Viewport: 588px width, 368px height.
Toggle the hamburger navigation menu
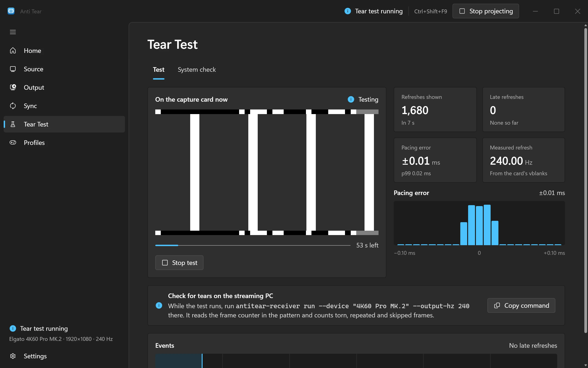click(x=13, y=32)
